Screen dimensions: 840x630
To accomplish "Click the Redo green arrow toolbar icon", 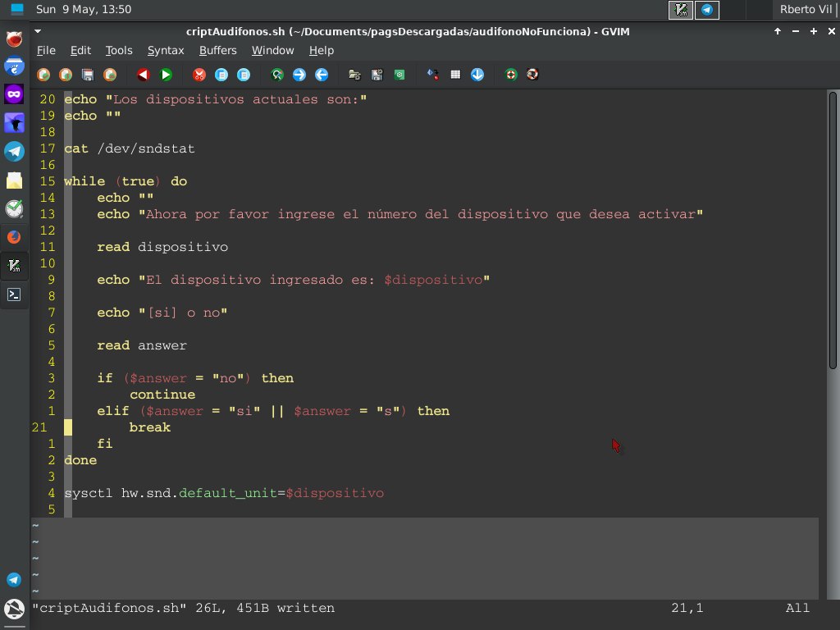I will (166, 75).
